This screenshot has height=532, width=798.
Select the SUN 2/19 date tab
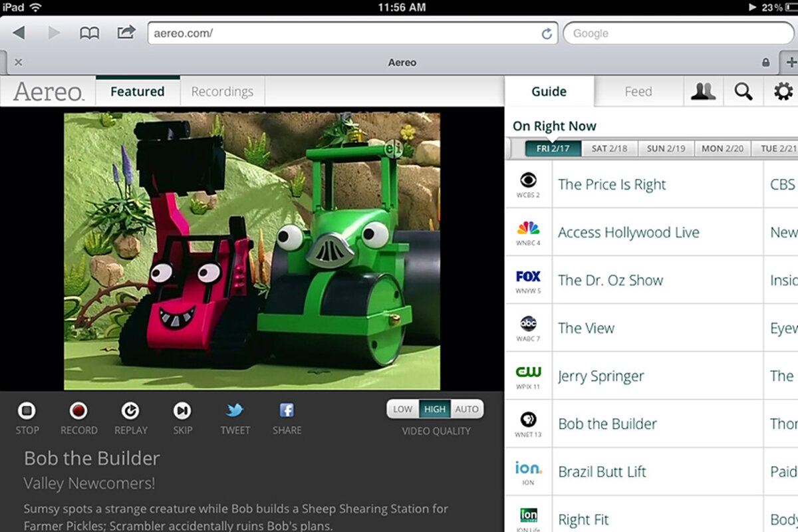click(666, 148)
